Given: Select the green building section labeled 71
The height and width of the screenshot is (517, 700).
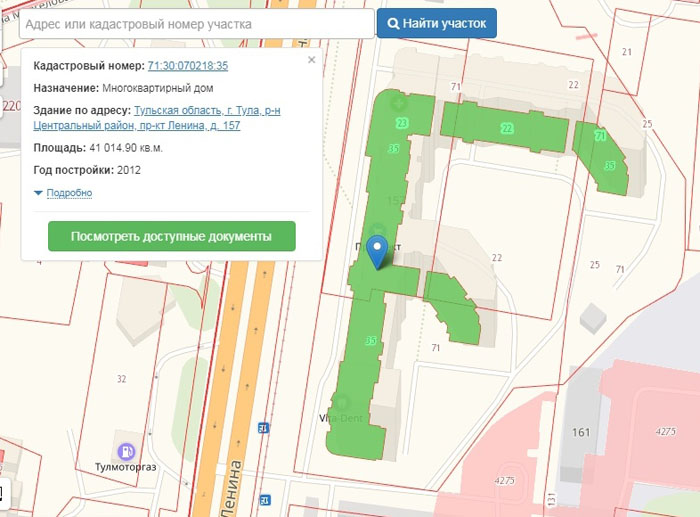Looking at the screenshot, I should click(600, 137).
